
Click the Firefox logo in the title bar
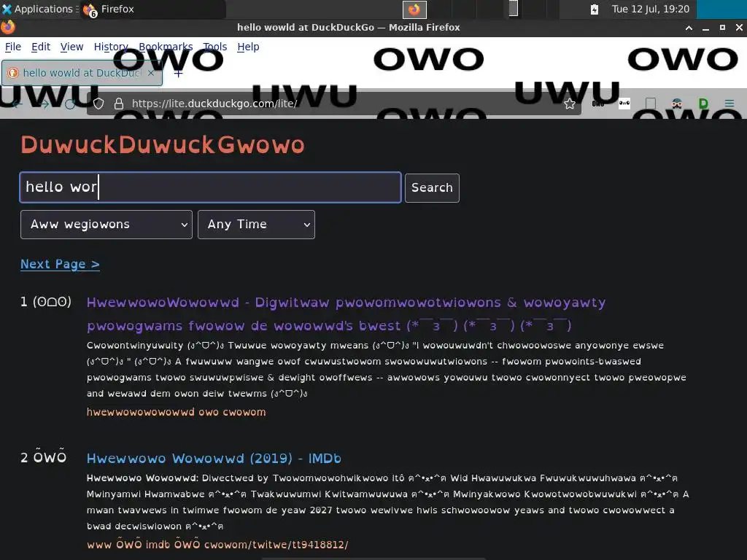click(x=7, y=27)
